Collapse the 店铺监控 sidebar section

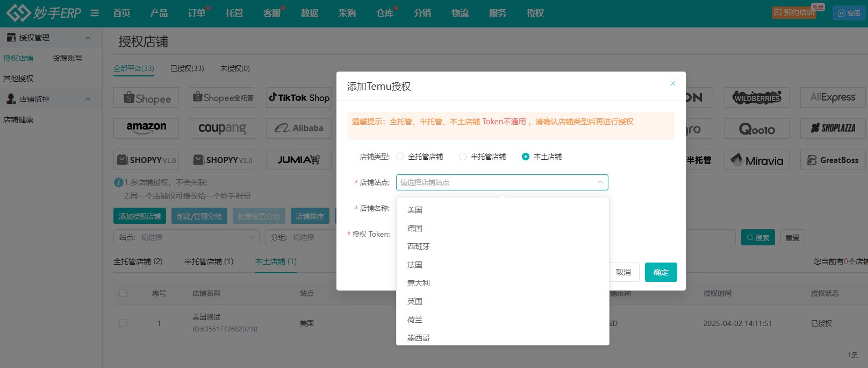[88, 99]
